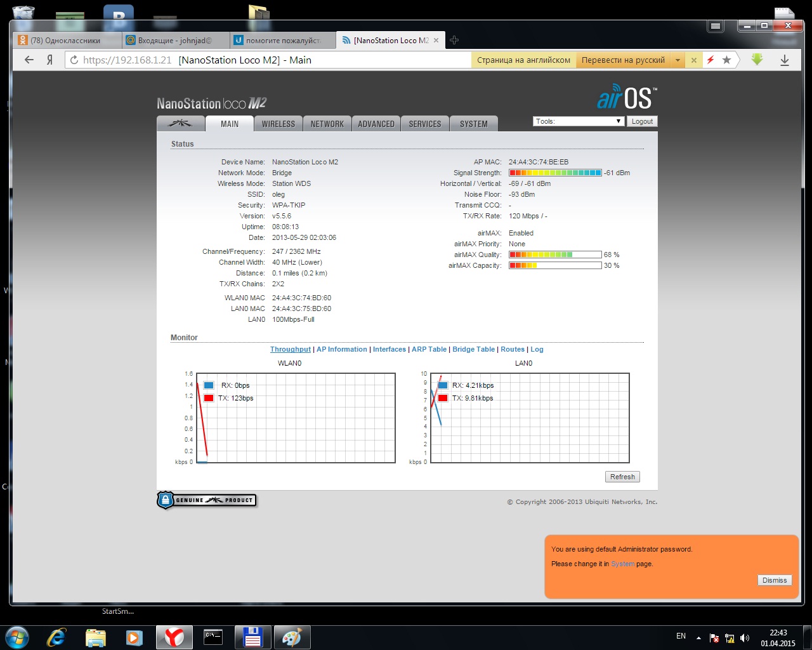
Task: Launch Internet Explorer from the taskbar
Action: click(x=56, y=637)
